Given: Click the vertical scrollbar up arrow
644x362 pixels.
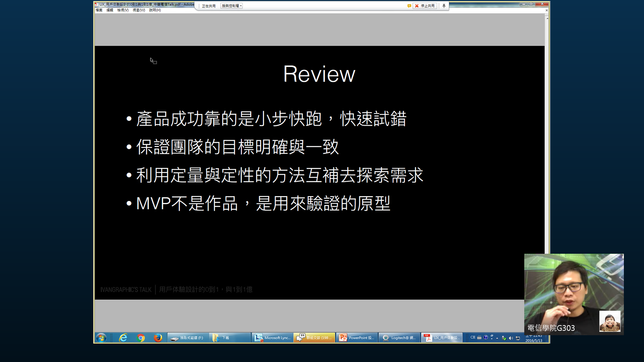Looking at the screenshot, I should (547, 18).
